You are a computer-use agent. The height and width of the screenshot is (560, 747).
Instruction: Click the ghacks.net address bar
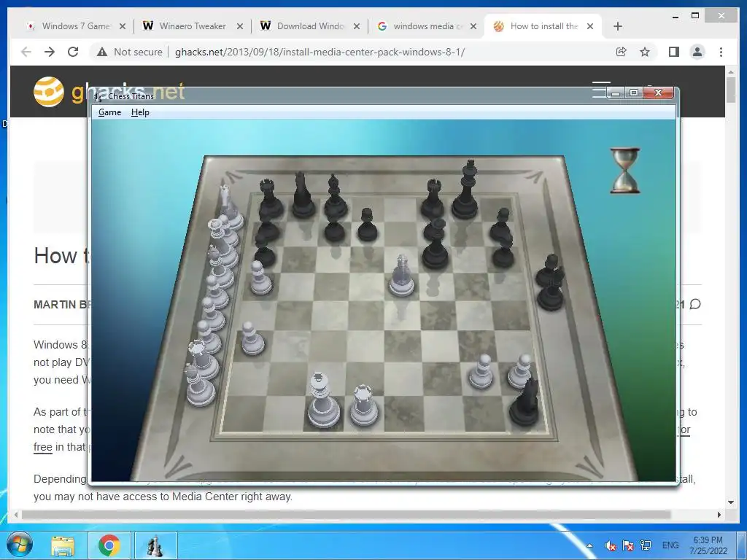[320, 52]
